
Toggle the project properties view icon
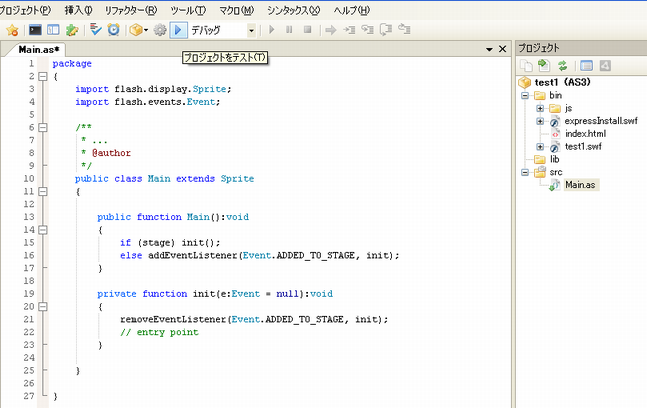point(586,66)
